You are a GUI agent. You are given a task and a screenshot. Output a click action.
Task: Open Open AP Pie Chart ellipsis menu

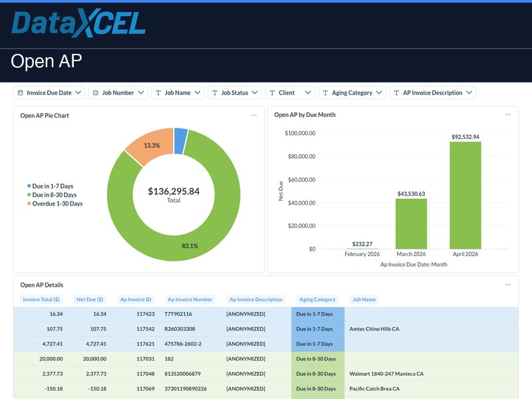(254, 115)
